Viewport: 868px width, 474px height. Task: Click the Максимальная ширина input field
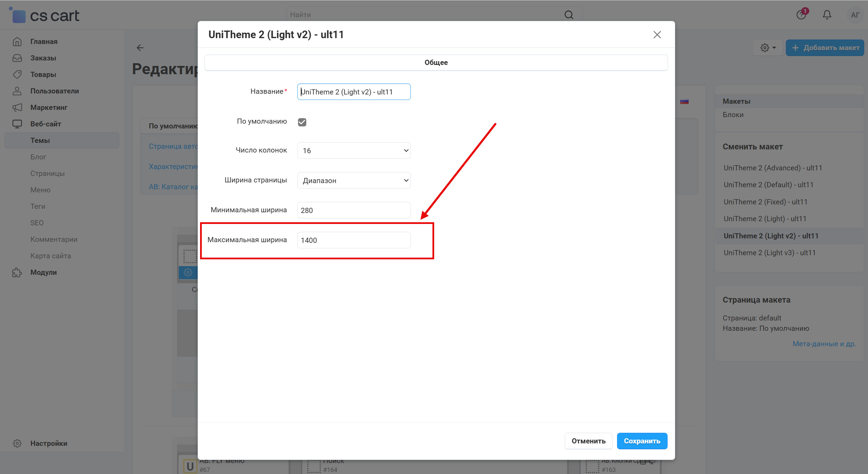coord(354,240)
